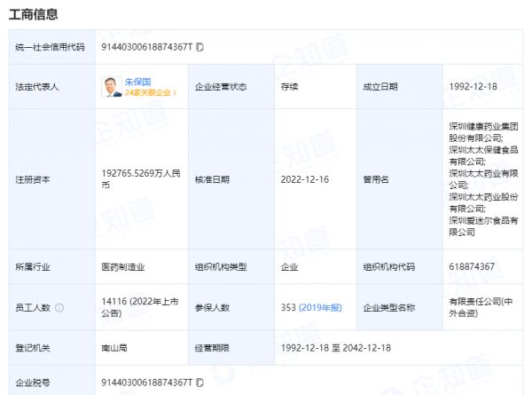
Task: Select the status value 存续
Action: (289, 87)
